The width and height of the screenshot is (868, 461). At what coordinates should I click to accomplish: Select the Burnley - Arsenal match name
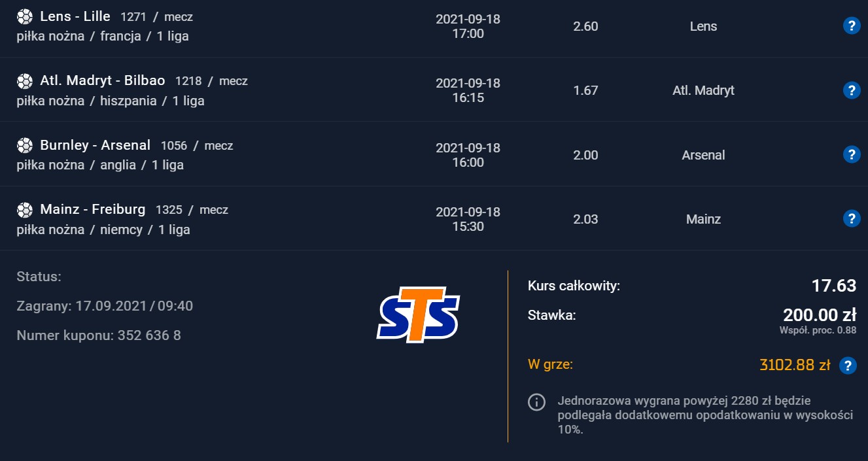point(95,145)
